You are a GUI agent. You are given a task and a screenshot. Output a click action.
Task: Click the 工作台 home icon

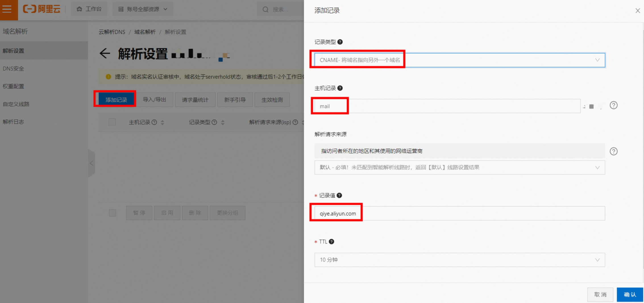pos(80,9)
